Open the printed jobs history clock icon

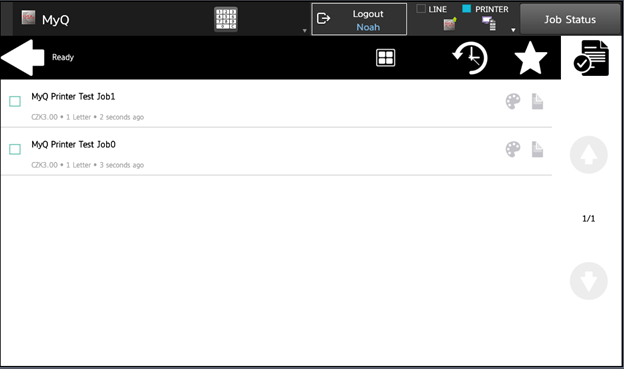coord(470,58)
